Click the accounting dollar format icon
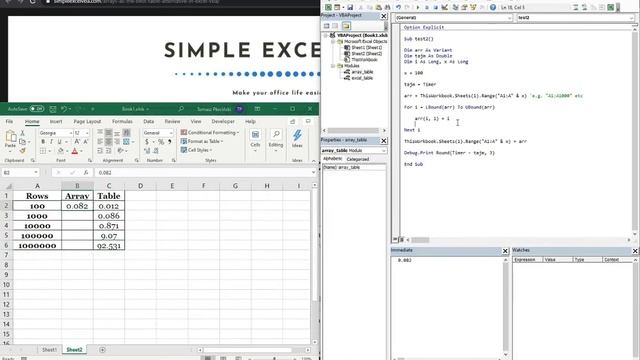640x360 pixels. point(147,142)
